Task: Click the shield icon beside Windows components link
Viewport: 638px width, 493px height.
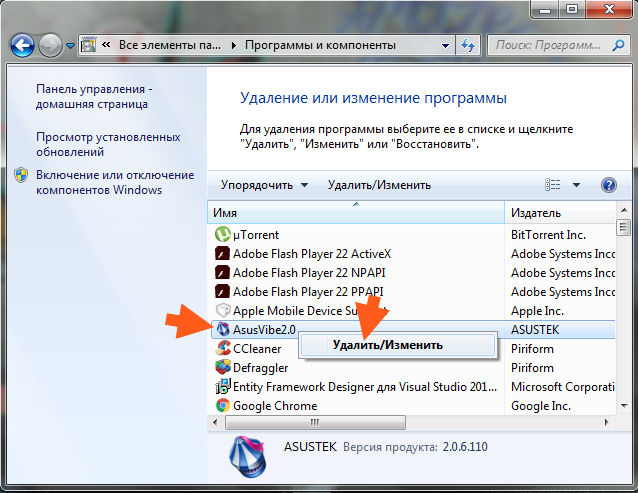Action: pos(21,175)
